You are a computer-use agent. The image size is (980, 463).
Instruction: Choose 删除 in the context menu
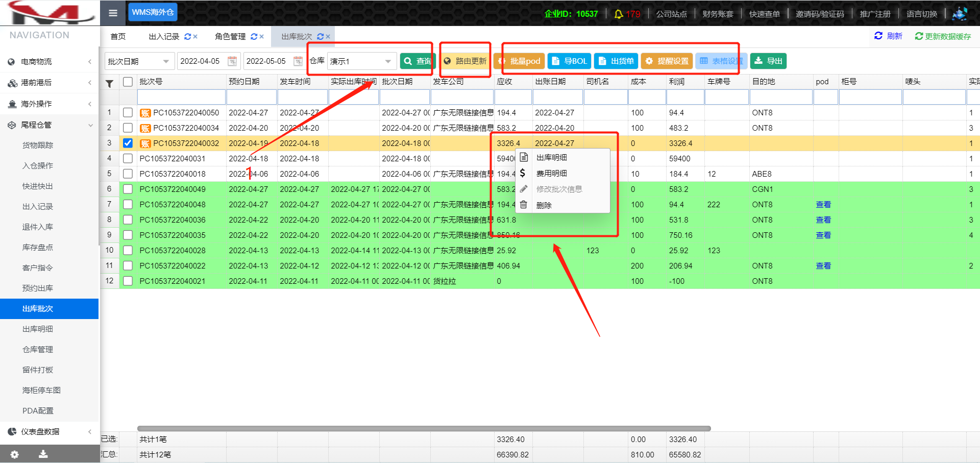pos(544,205)
